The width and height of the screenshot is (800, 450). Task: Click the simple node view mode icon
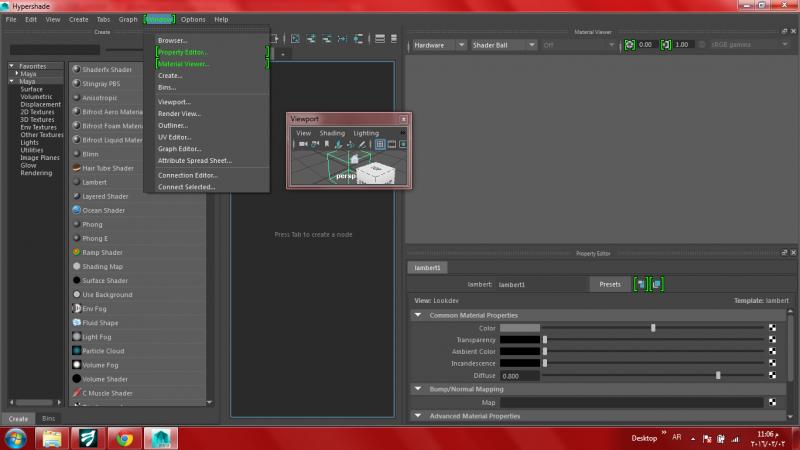380,39
